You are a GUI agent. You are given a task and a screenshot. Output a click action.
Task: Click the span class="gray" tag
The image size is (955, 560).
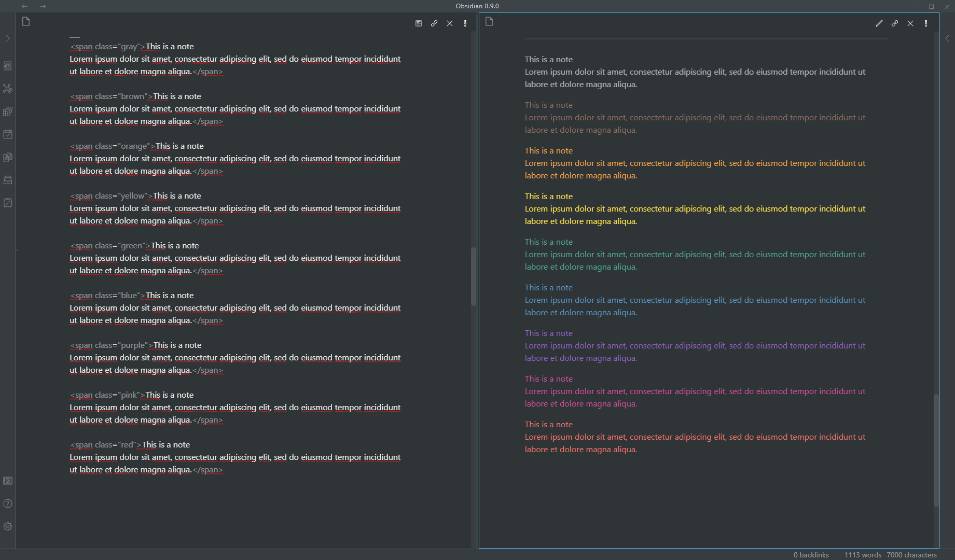click(x=108, y=47)
